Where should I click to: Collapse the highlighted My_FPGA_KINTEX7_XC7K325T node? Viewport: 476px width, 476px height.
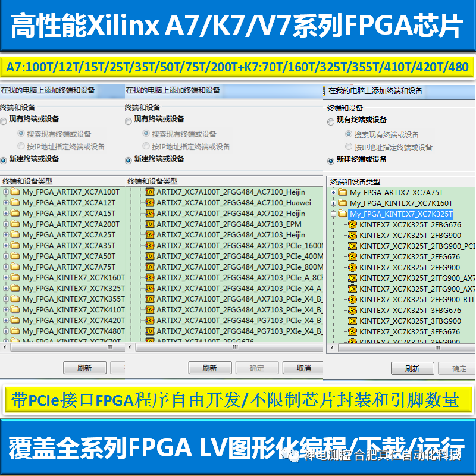[333, 214]
